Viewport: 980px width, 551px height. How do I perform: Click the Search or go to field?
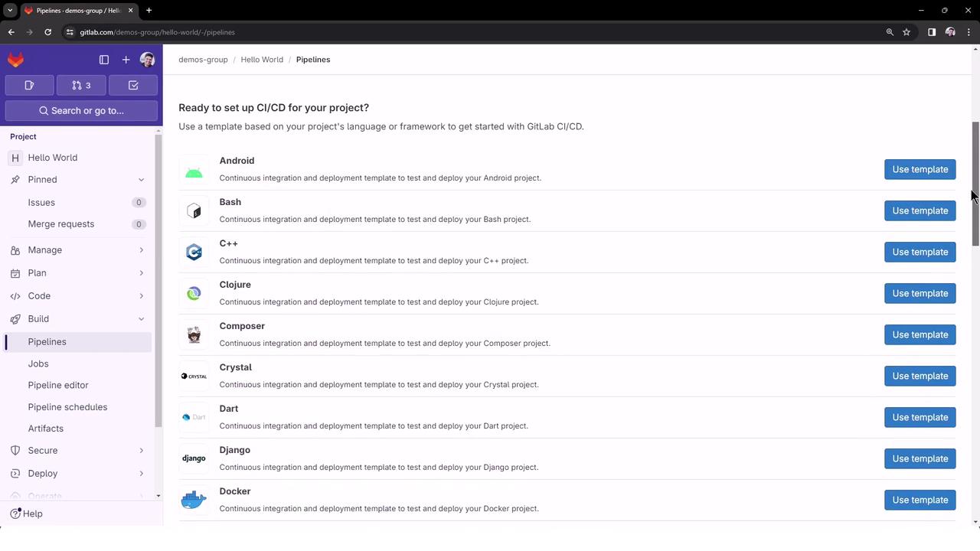coord(81,110)
